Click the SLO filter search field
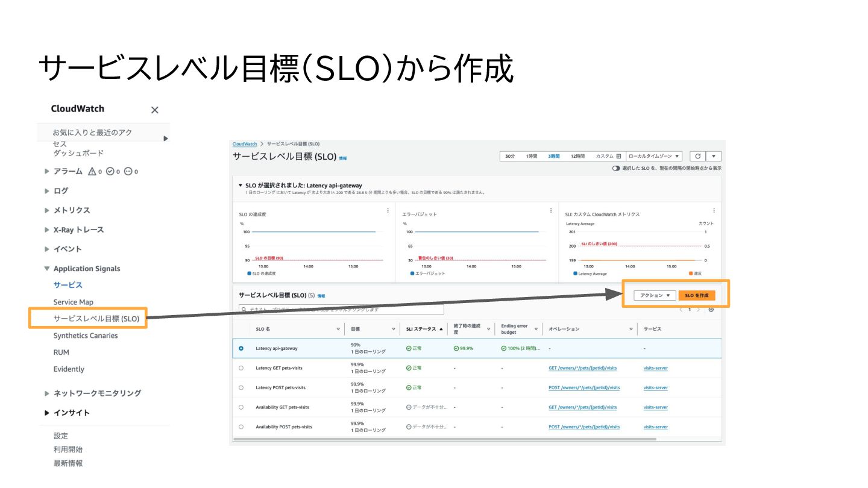 pos(341,309)
